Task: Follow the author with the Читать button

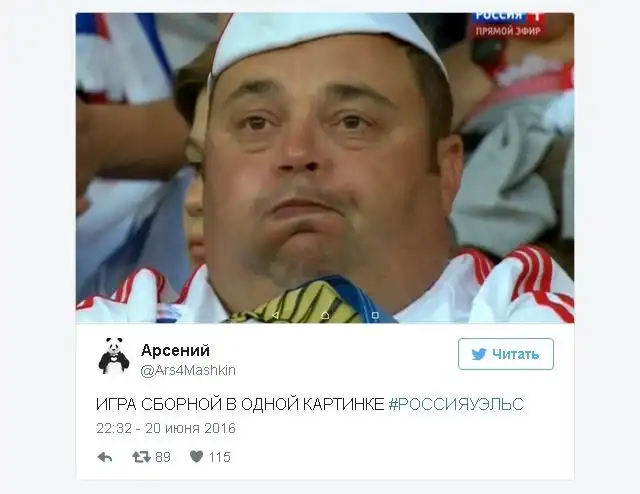Action: pos(506,354)
